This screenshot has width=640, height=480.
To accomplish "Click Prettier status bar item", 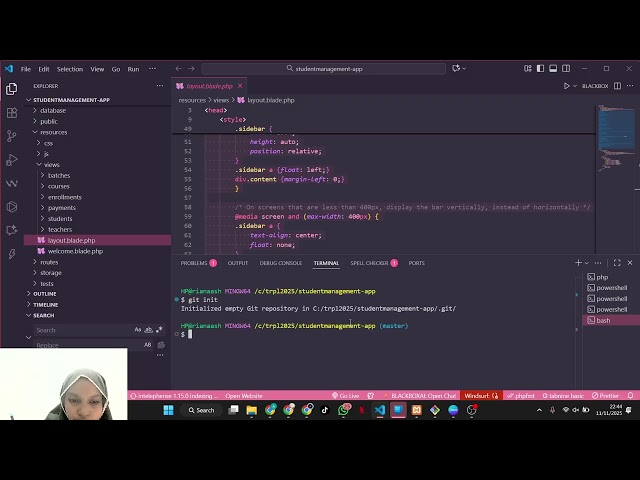I will click(x=605, y=396).
